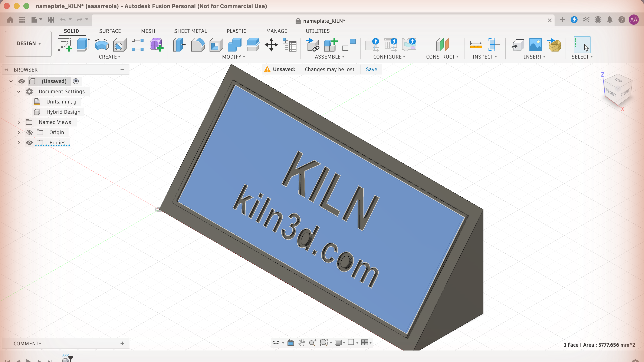Collapse the (Unsaved) root node
644x362 pixels.
pos(11,81)
